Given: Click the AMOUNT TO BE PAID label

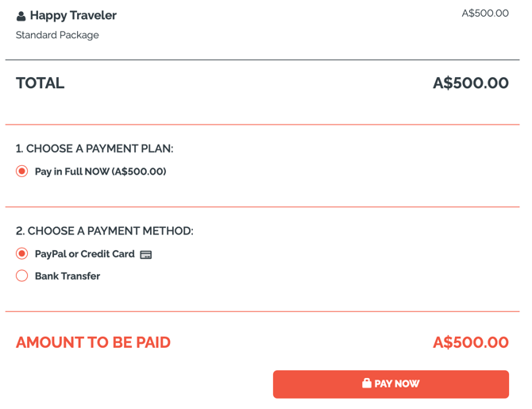Looking at the screenshot, I should (93, 343).
